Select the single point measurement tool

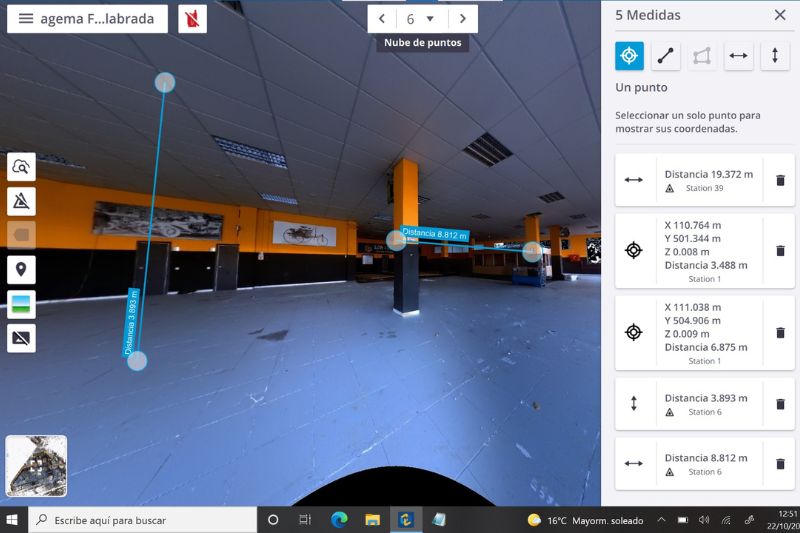[629, 56]
